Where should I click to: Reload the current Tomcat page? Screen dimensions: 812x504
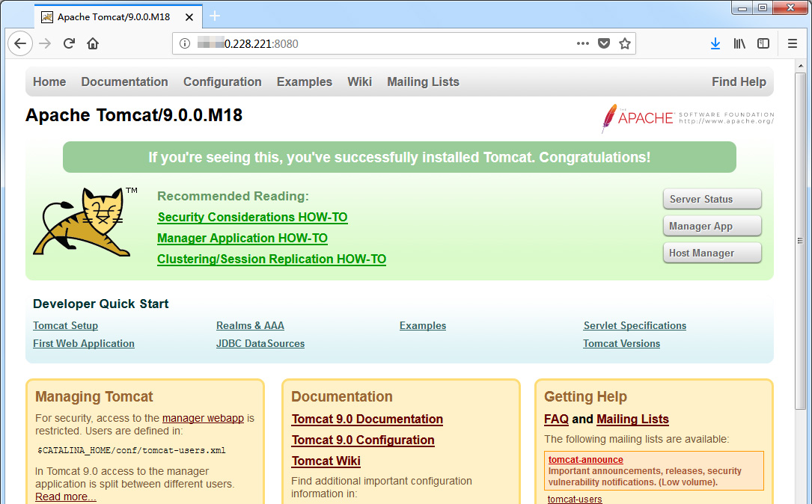point(69,43)
